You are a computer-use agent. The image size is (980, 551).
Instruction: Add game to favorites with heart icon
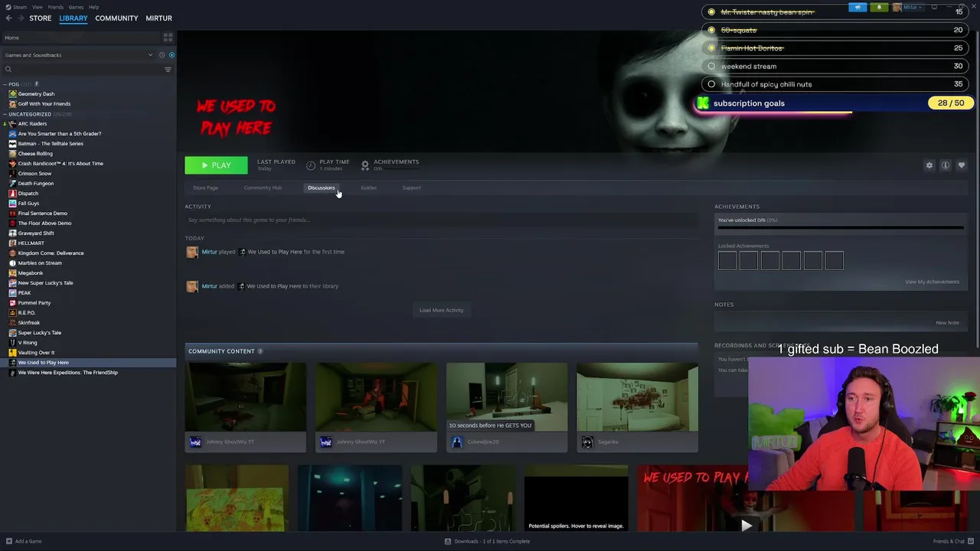pyautogui.click(x=962, y=165)
